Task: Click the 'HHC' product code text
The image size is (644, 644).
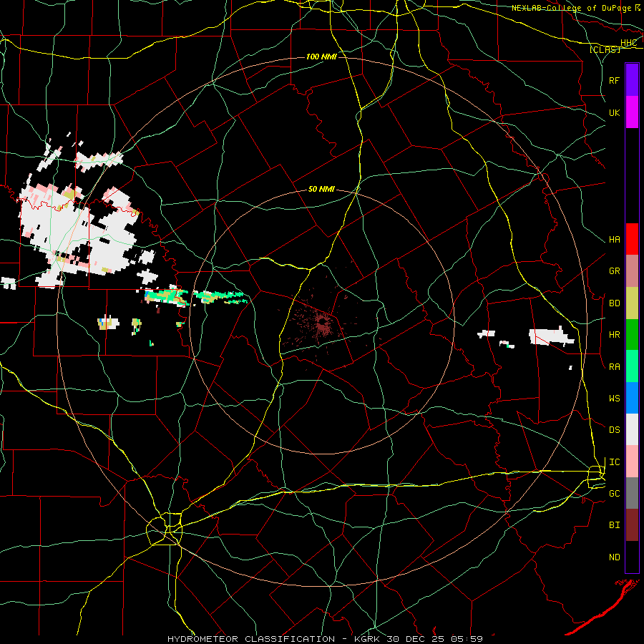Action: 628,43
